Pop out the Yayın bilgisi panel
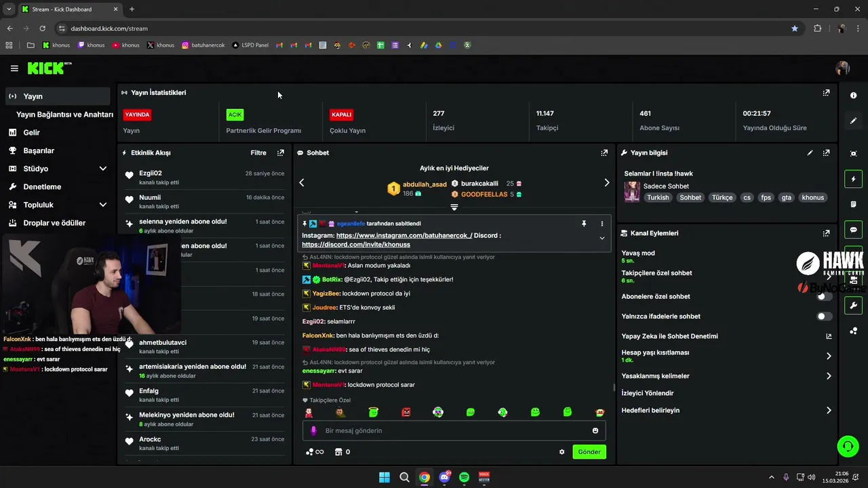 coord(826,153)
